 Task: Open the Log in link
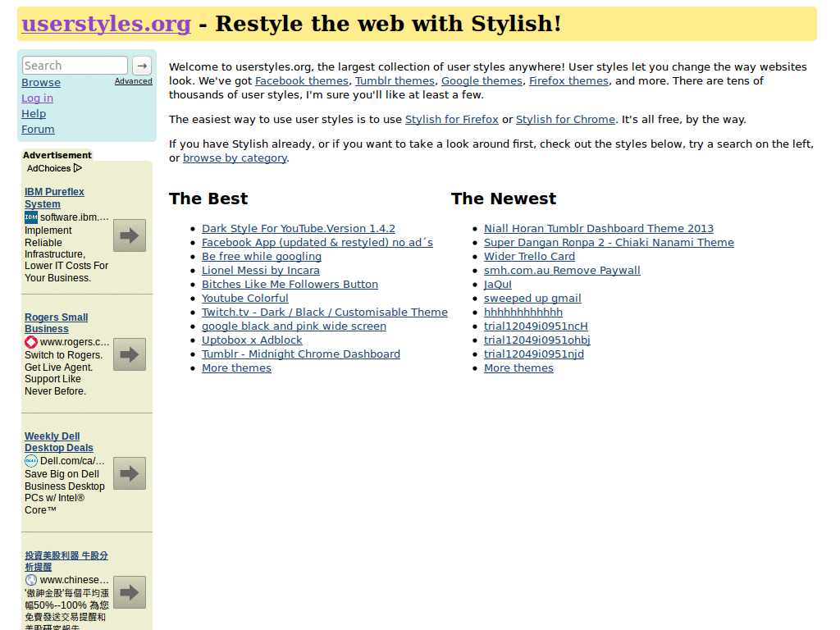(37, 98)
